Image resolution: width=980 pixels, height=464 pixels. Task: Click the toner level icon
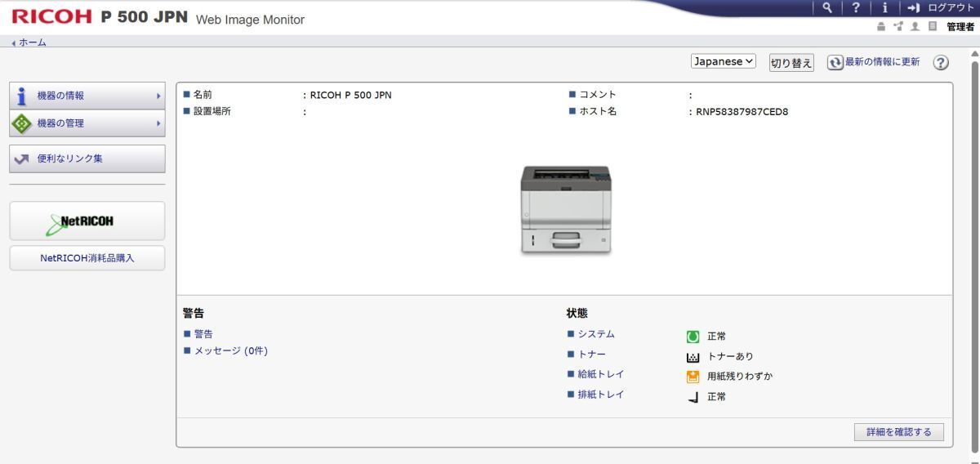[693, 356]
